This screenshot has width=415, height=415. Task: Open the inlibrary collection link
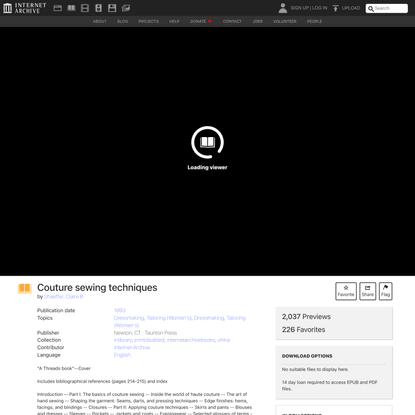pos(123,340)
